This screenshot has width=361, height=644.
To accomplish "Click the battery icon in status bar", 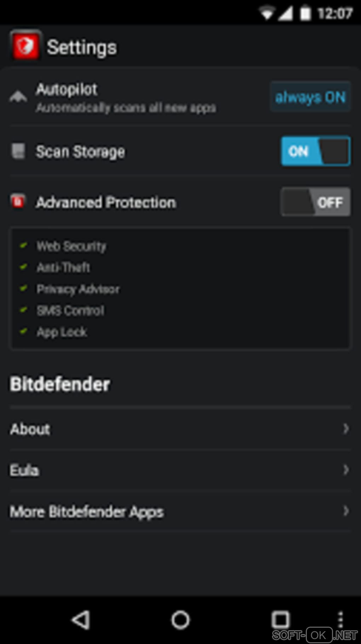I will coord(305,13).
